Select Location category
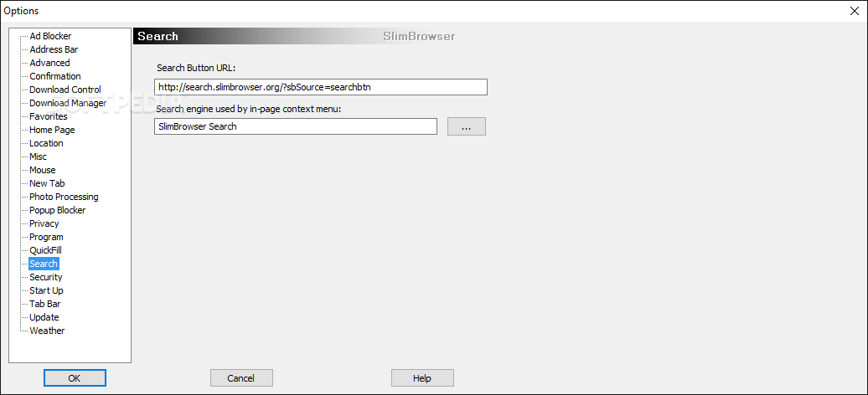The height and width of the screenshot is (395, 868). tap(47, 143)
